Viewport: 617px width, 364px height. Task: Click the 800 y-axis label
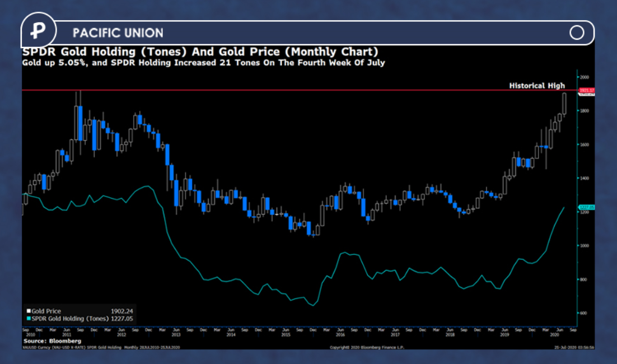[x=583, y=279]
